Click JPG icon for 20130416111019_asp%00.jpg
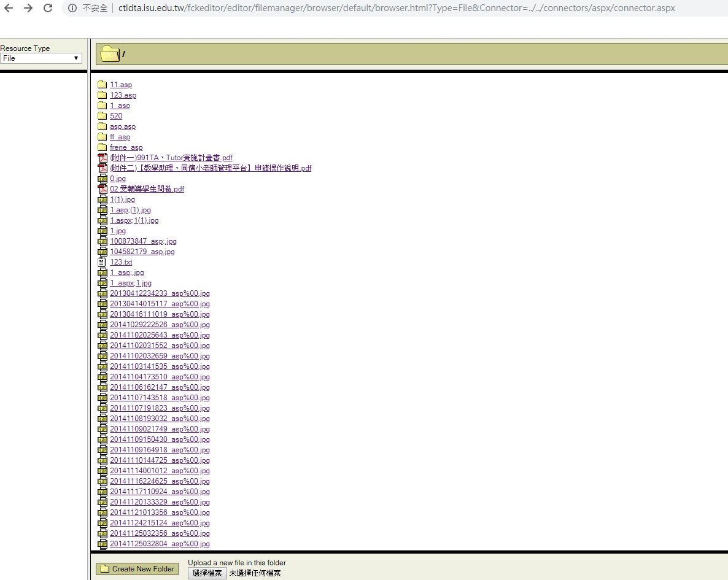This screenshot has height=580, width=728. pyautogui.click(x=102, y=314)
